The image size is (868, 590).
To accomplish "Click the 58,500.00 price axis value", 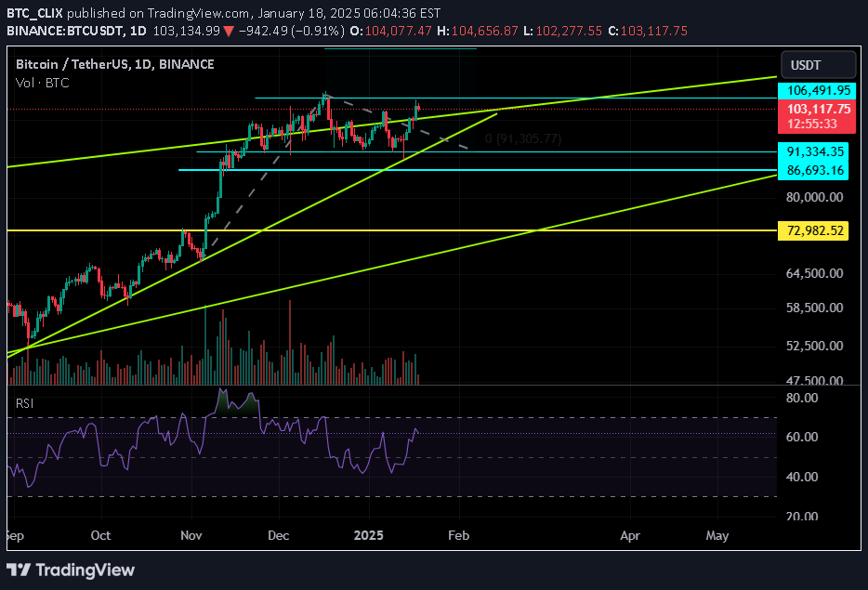I will click(x=814, y=308).
